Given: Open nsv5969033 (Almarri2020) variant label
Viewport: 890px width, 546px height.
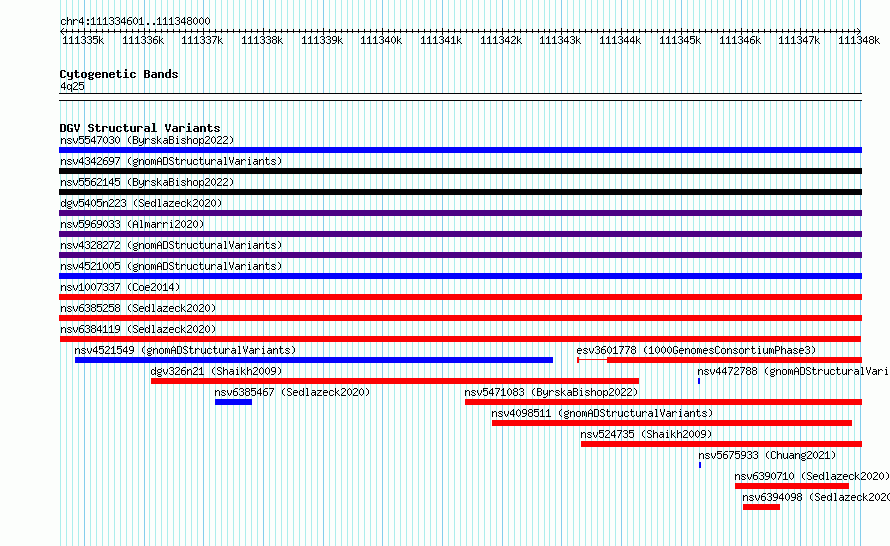Looking at the screenshot, I should [x=132, y=224].
